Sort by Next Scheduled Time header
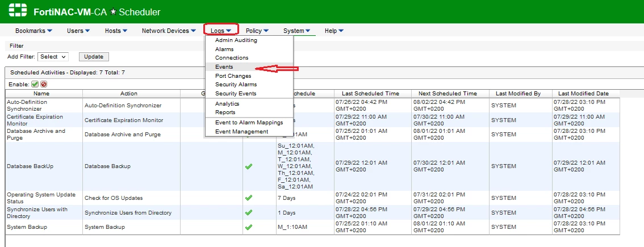Screen dimensions: 644x247 coord(450,94)
